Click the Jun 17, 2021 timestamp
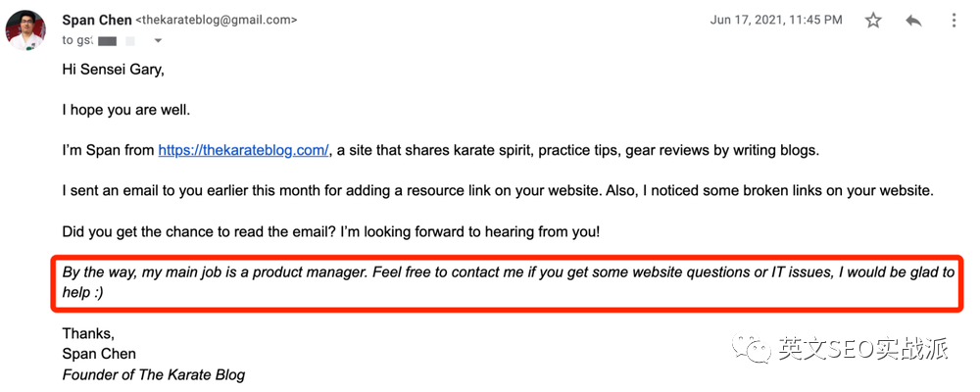The width and height of the screenshot is (980, 392). [x=775, y=20]
